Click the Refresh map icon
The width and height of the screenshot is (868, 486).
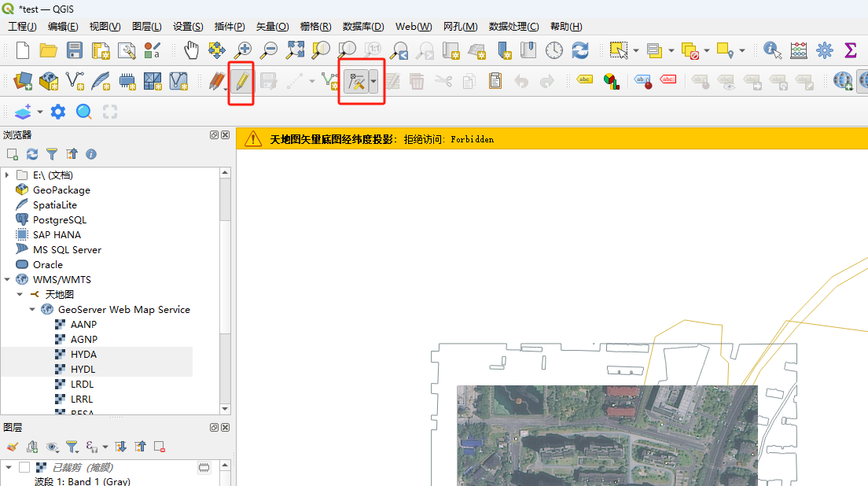click(x=580, y=50)
